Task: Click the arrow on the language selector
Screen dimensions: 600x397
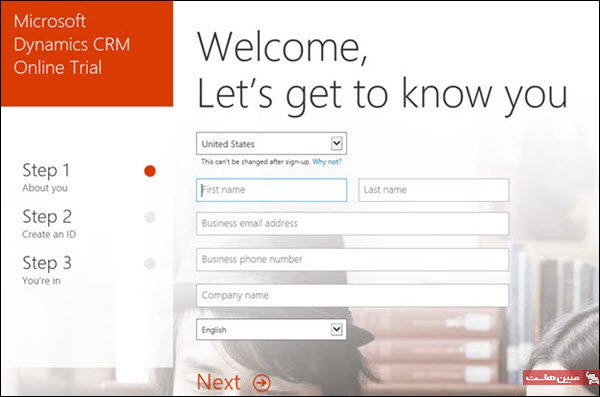Action: [336, 329]
